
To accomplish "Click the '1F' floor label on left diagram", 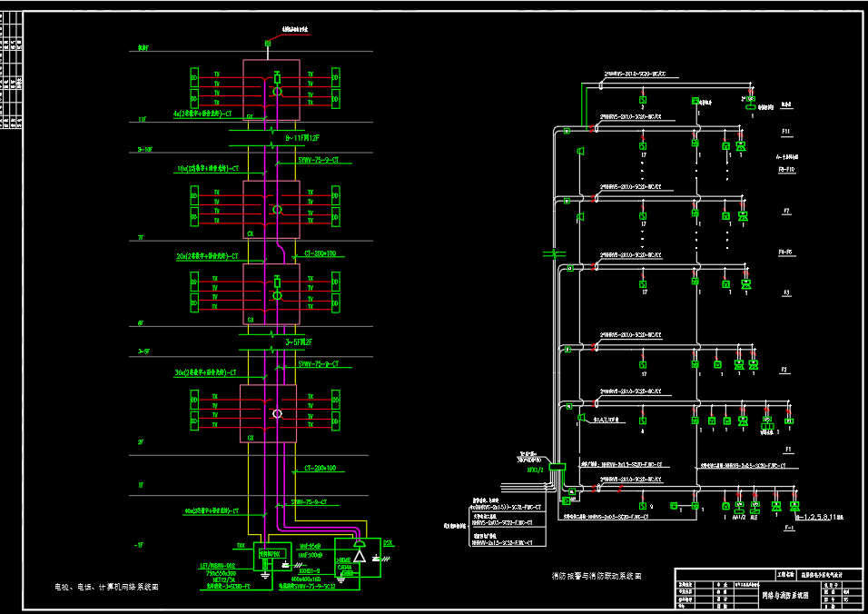I will (x=141, y=485).
